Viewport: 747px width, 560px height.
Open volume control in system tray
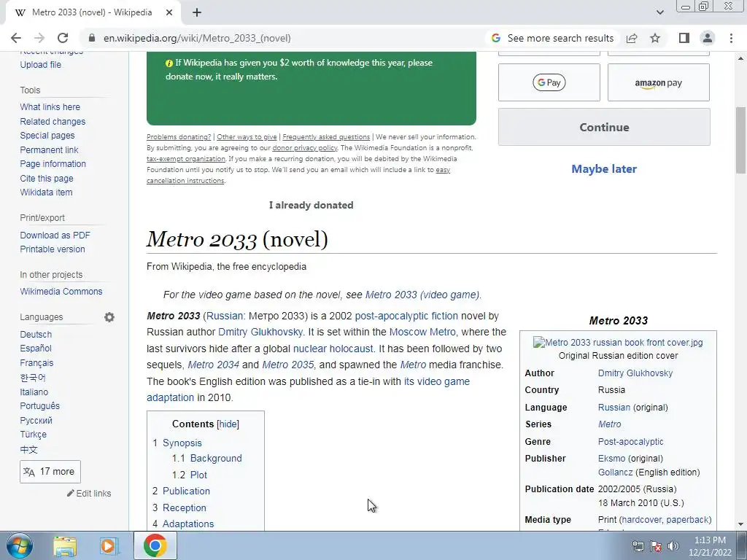tap(673, 546)
